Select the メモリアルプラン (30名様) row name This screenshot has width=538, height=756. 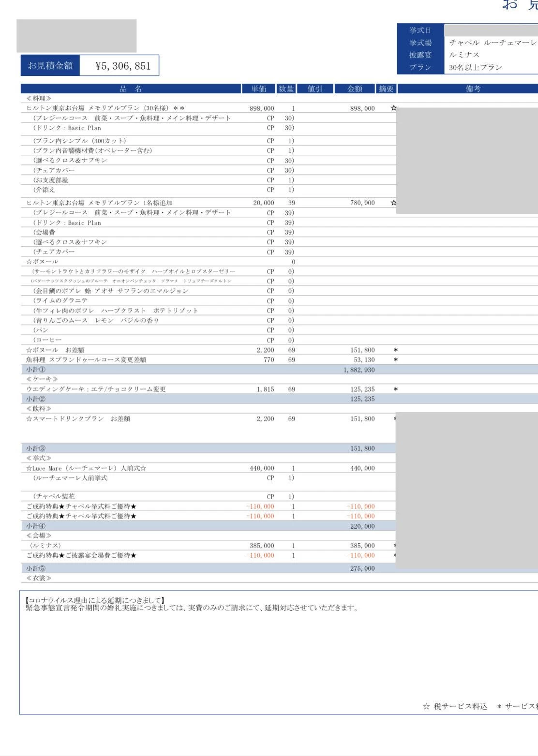point(105,108)
